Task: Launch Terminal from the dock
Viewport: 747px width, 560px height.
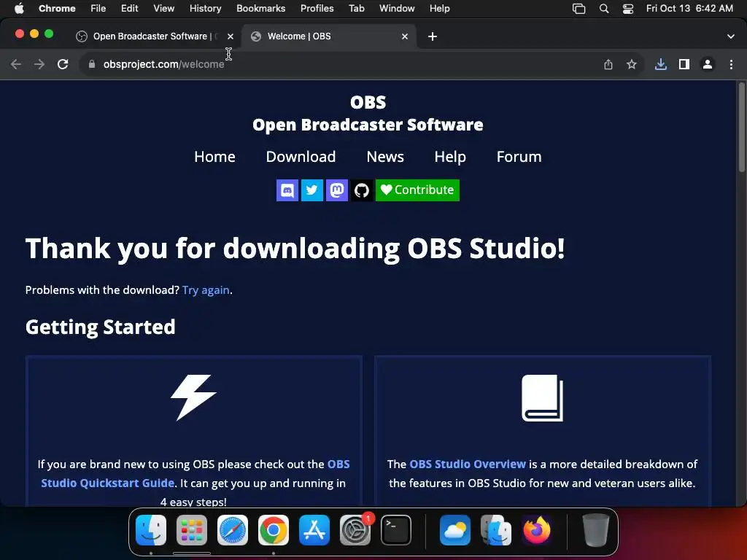Action: click(396, 530)
